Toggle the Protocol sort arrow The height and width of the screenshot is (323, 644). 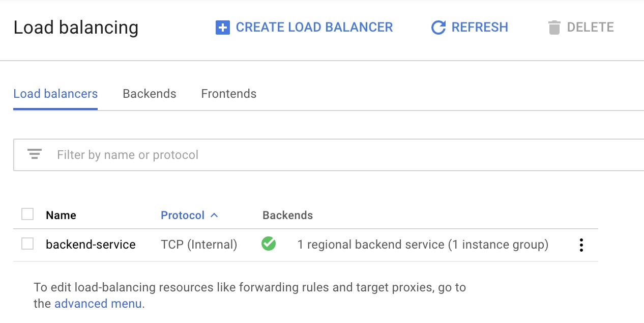click(214, 215)
